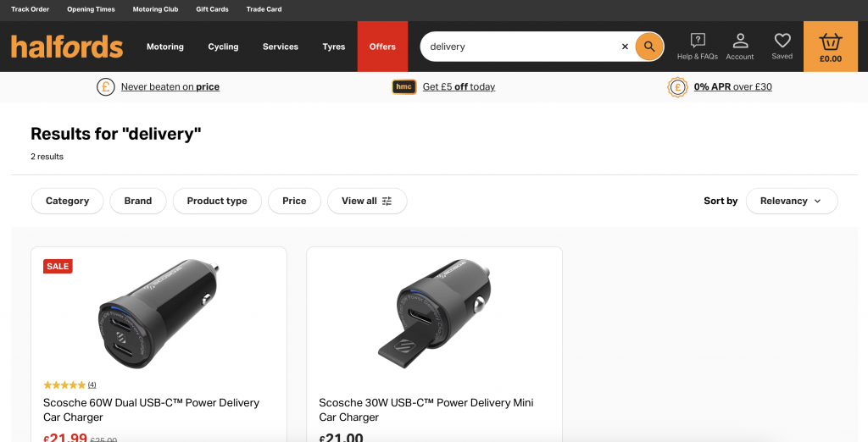Open Trade Card link
Viewport: 868px width, 442px height.
point(264,9)
